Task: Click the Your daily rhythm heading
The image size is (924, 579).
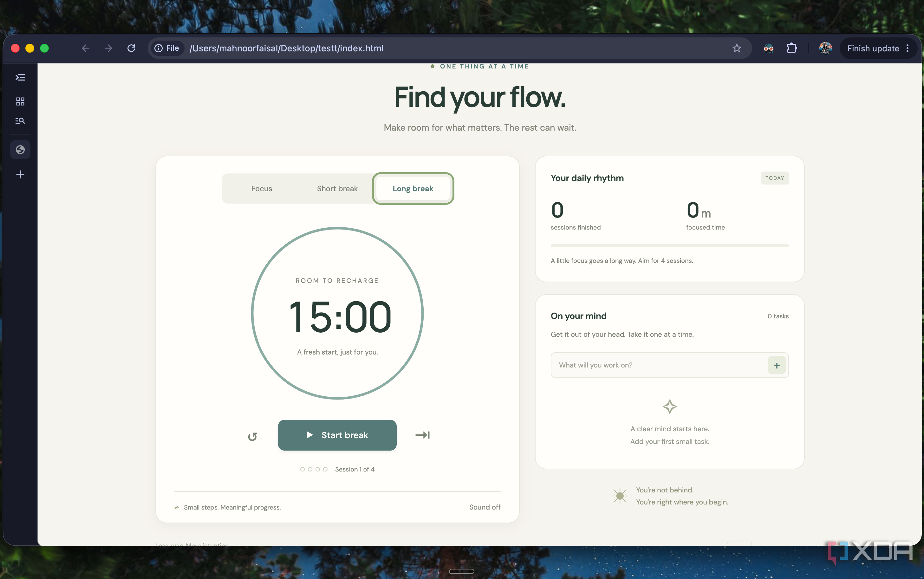Action: pos(587,178)
